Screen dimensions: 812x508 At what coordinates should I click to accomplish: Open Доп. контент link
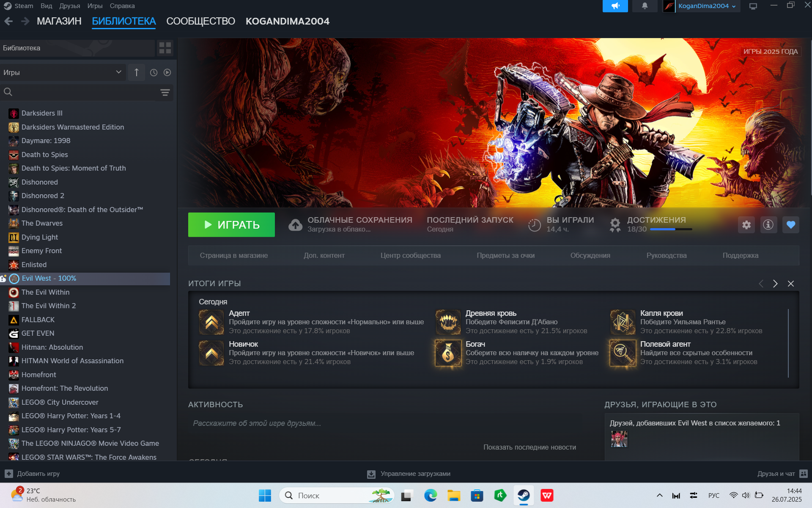point(324,256)
